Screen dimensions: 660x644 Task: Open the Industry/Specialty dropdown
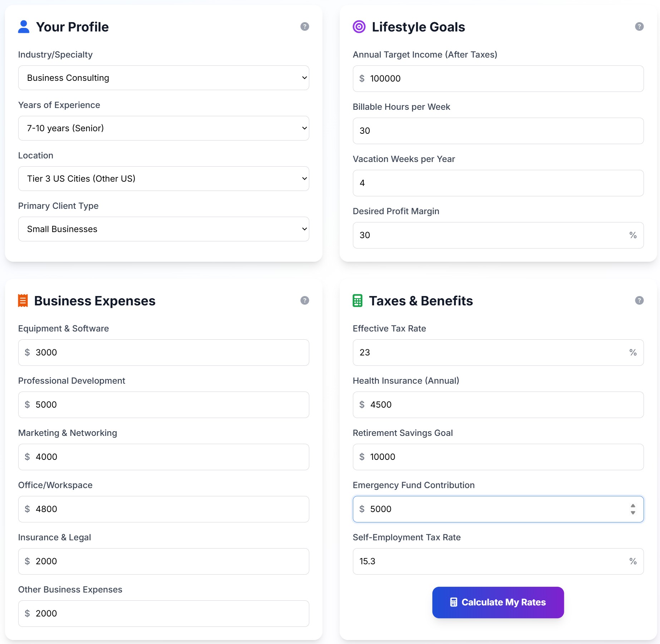[x=163, y=78]
